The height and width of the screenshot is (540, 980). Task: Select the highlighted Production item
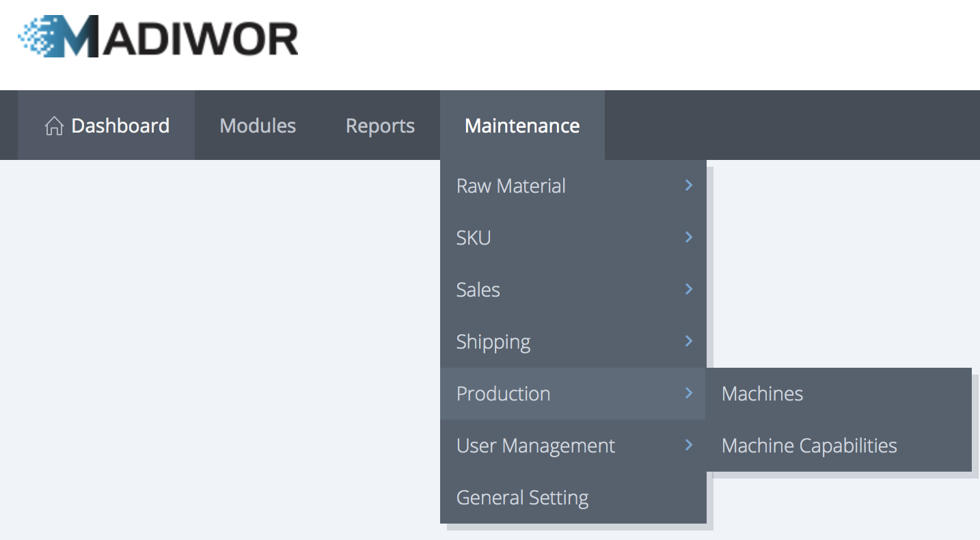click(x=503, y=394)
